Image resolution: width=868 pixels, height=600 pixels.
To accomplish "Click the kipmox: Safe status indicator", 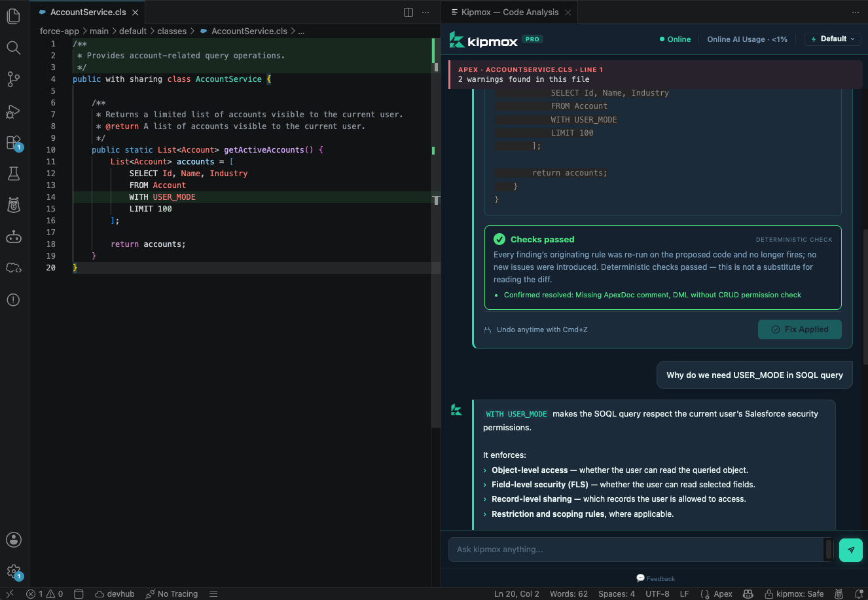I will pyautogui.click(x=794, y=594).
